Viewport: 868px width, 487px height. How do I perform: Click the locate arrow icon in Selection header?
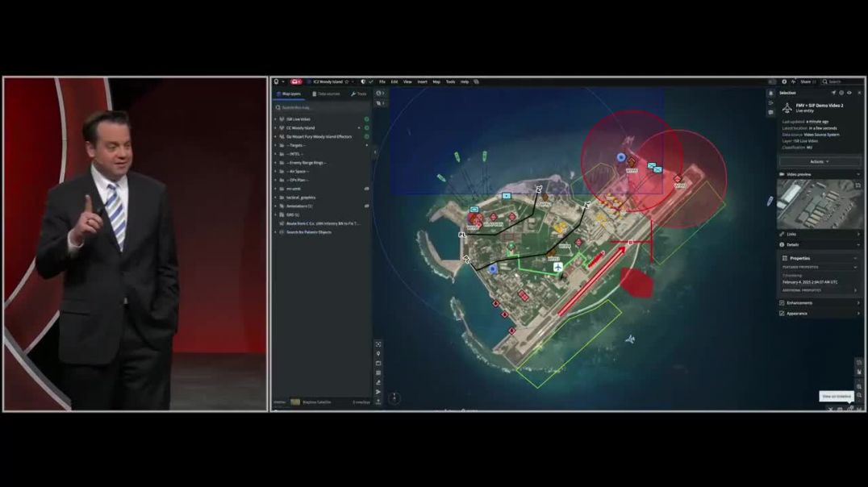tap(833, 93)
